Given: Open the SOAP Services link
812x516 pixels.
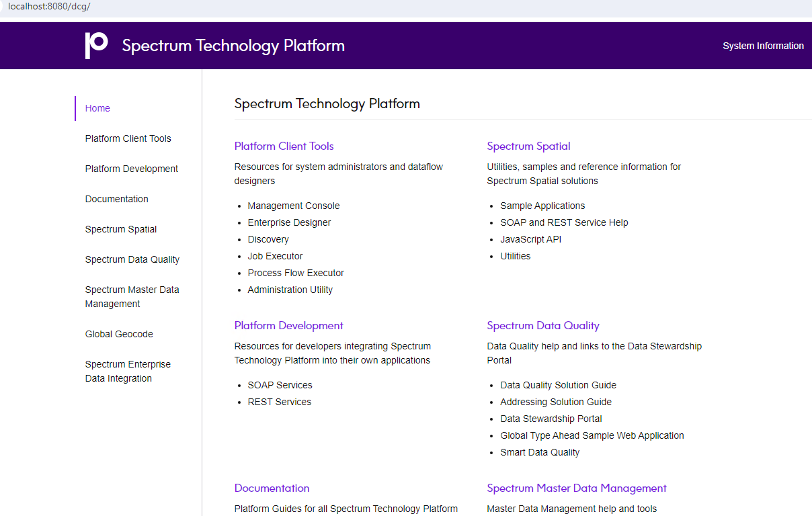Looking at the screenshot, I should 280,385.
